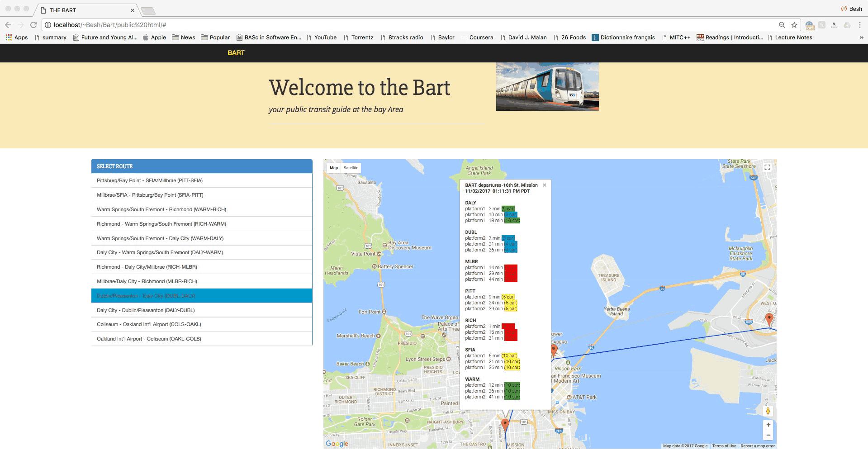The image size is (868, 474).
Task: Select route Richmond - Warm Springs/South Fremont (RICH-WARM)
Action: (x=202, y=224)
